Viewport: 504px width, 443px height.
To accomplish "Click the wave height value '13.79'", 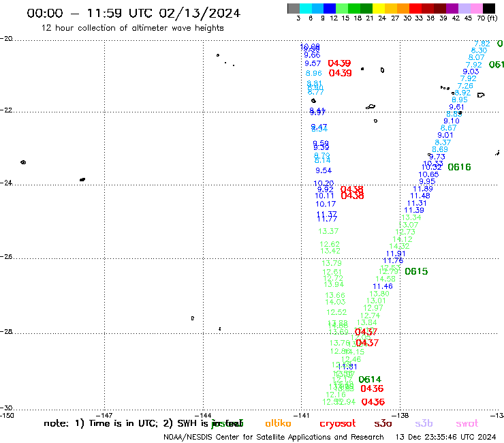I will point(332,264).
